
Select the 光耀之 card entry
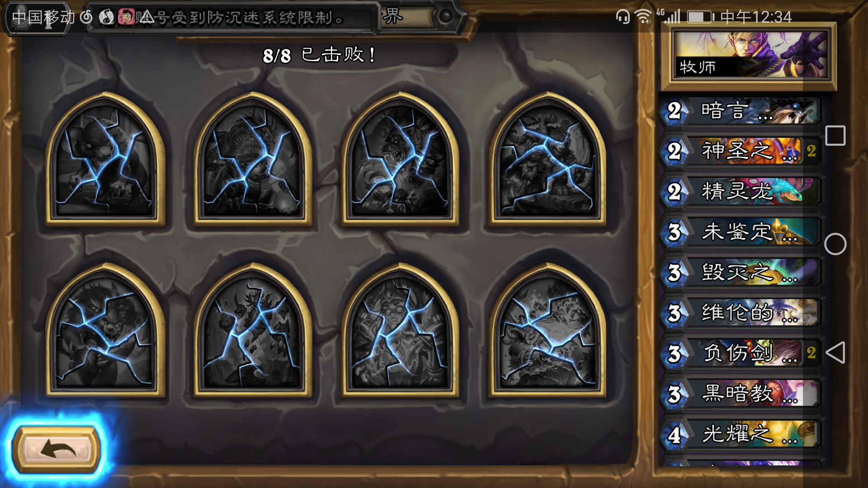(x=740, y=434)
